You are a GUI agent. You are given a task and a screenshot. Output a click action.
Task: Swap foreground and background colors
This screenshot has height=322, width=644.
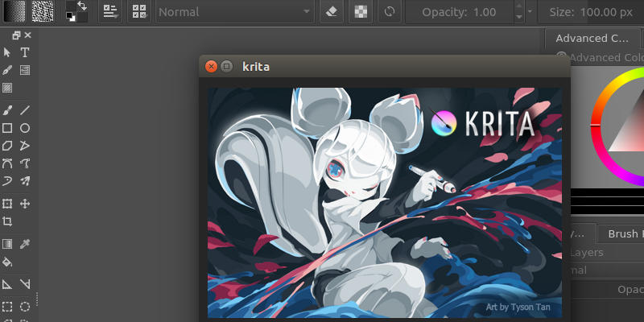tap(82, 6)
